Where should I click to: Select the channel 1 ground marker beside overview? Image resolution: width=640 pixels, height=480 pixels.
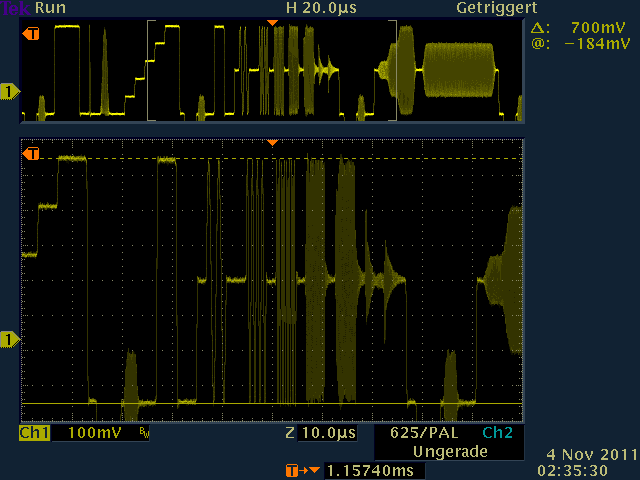pos(9,92)
